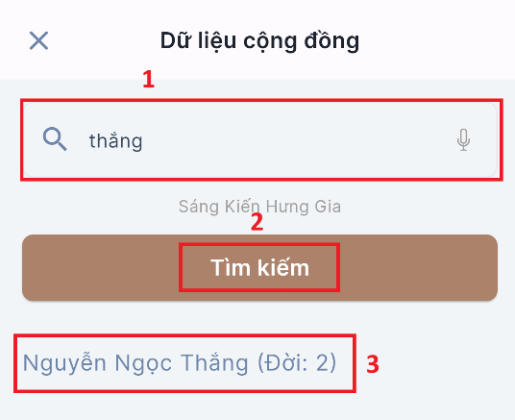Click the word kiếm on the brown button

click(x=283, y=267)
